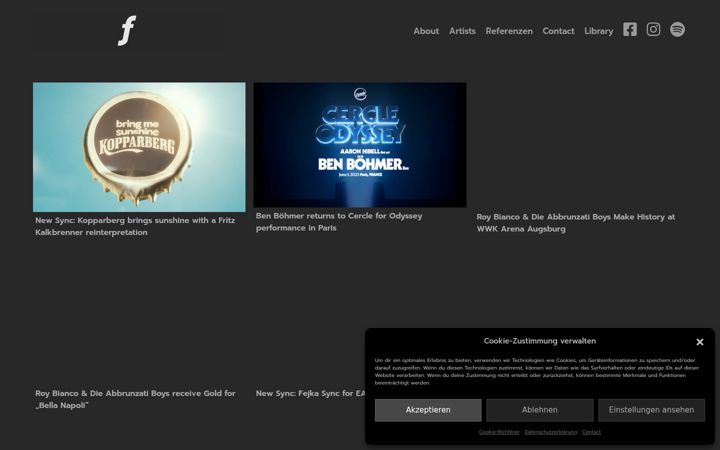The image size is (720, 450).
Task: Open the Library menu item
Action: [x=598, y=31]
